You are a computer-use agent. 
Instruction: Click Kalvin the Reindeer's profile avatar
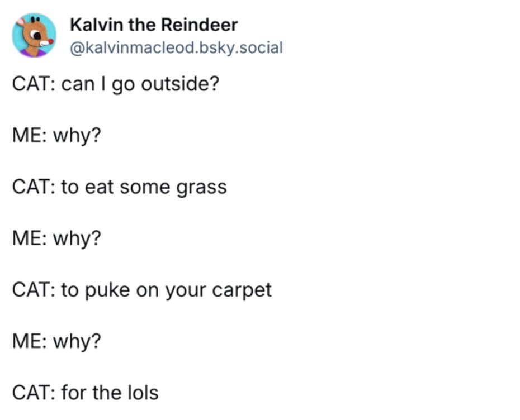(34, 35)
